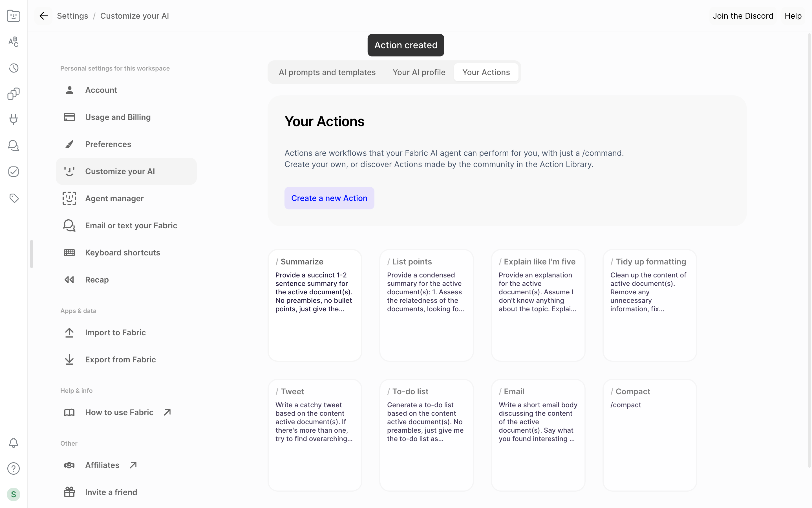Click the Export from Fabric download icon

coord(69,360)
